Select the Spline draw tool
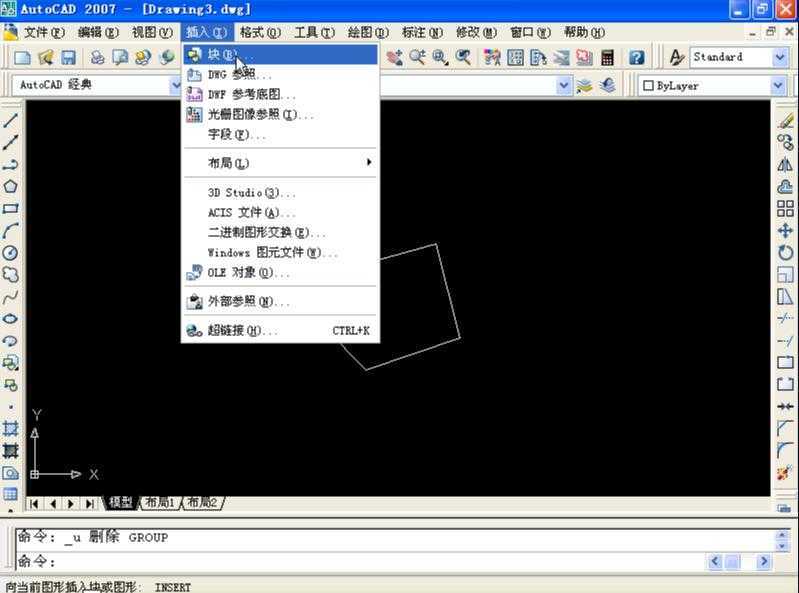This screenshot has height=593, width=799. pyautogui.click(x=10, y=297)
